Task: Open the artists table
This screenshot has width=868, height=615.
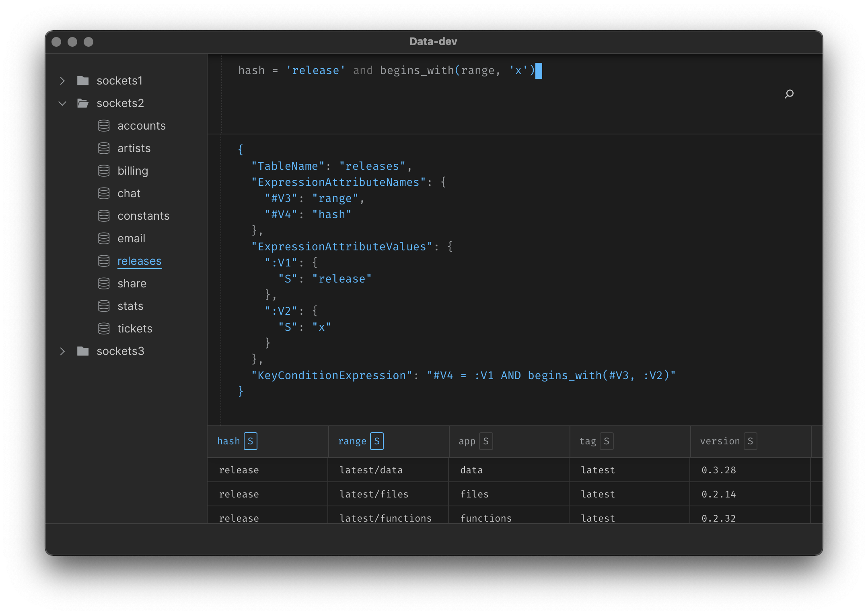Action: (x=134, y=149)
